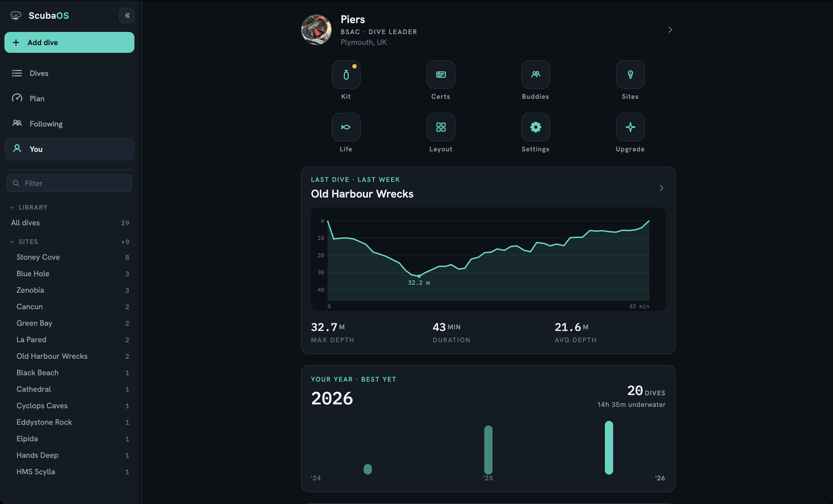Collapse the SITES section
This screenshot has width=833, height=504.
click(x=12, y=242)
